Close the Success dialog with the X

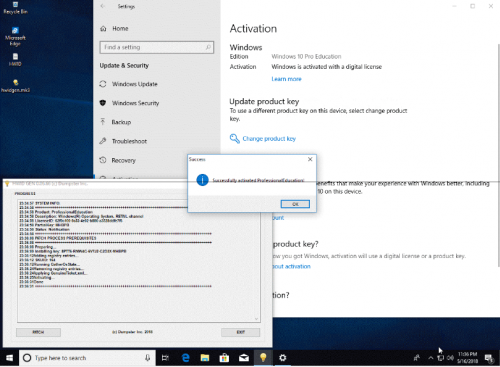pos(310,159)
